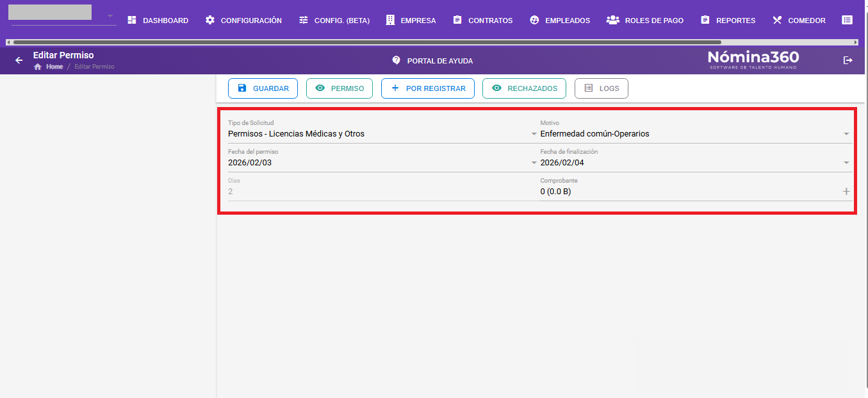868x398 pixels.
Task: Click the list icon after Comedor
Action: pyautogui.click(x=847, y=20)
